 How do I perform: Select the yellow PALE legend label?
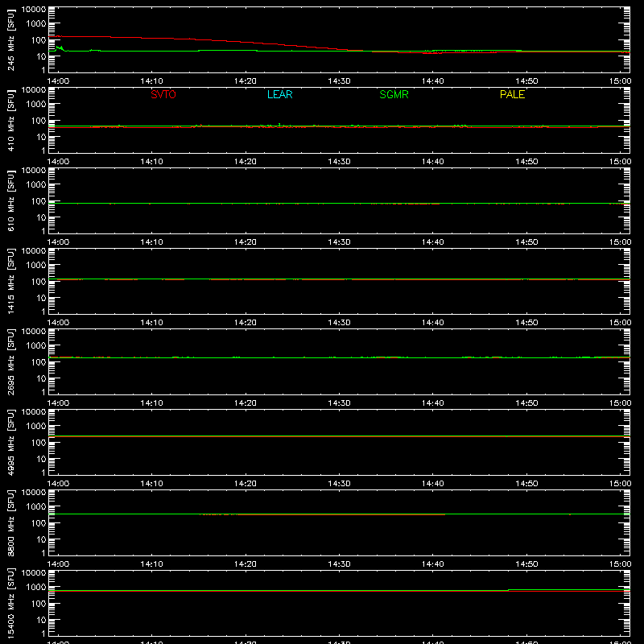(512, 94)
